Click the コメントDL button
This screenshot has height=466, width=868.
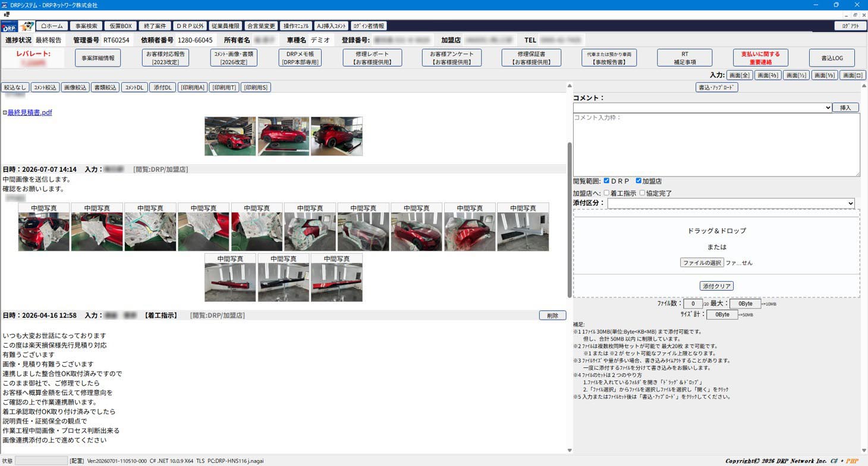pyautogui.click(x=134, y=87)
